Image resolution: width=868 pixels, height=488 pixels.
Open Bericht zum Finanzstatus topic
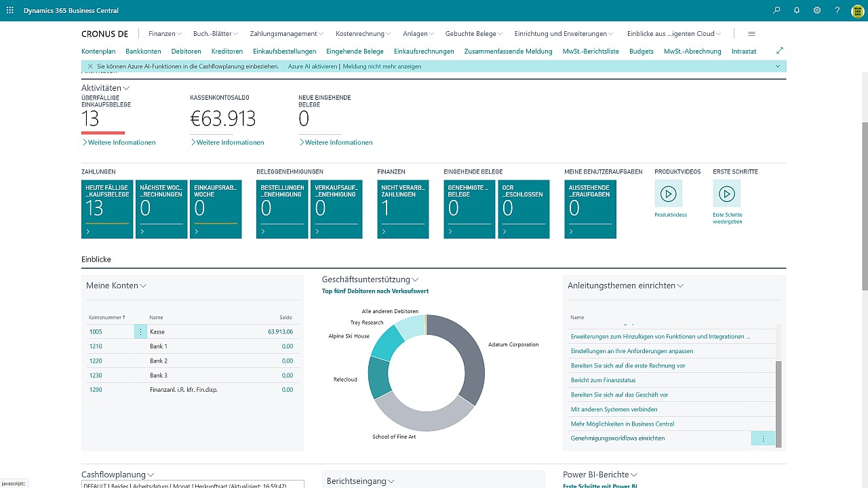point(604,380)
